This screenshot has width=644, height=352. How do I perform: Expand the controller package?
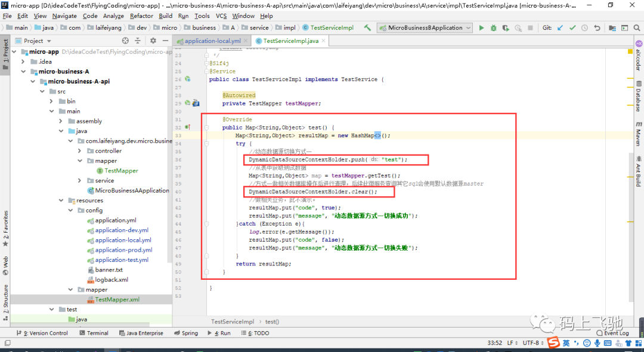click(80, 151)
